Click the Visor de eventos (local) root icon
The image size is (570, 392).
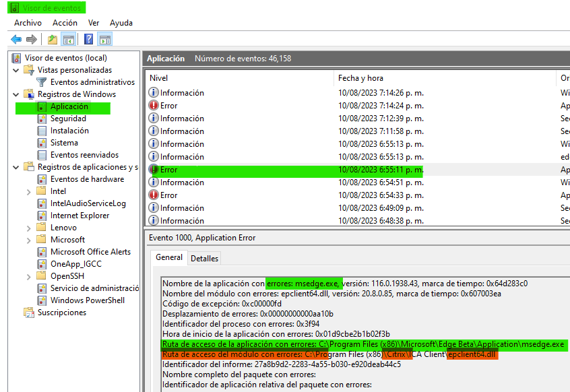16,58
